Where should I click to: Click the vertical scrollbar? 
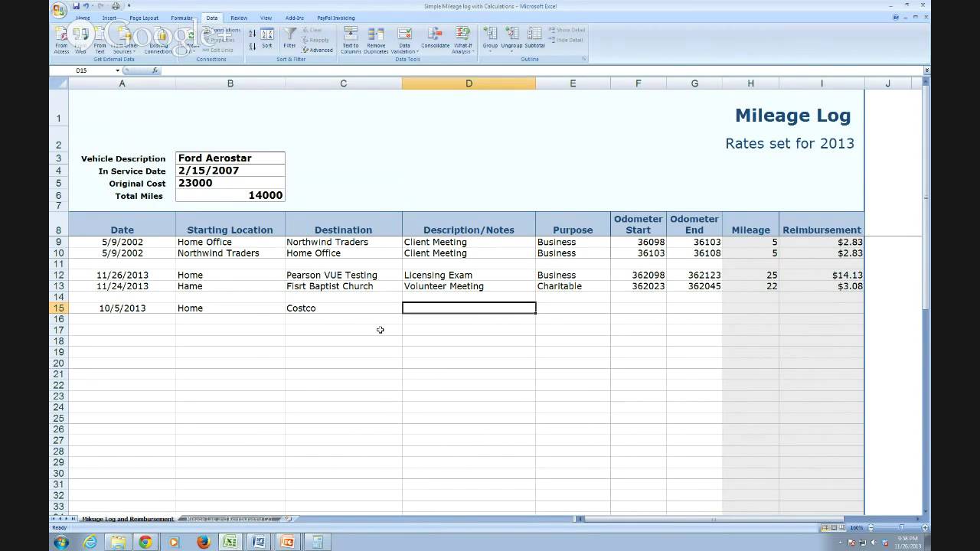click(926, 199)
